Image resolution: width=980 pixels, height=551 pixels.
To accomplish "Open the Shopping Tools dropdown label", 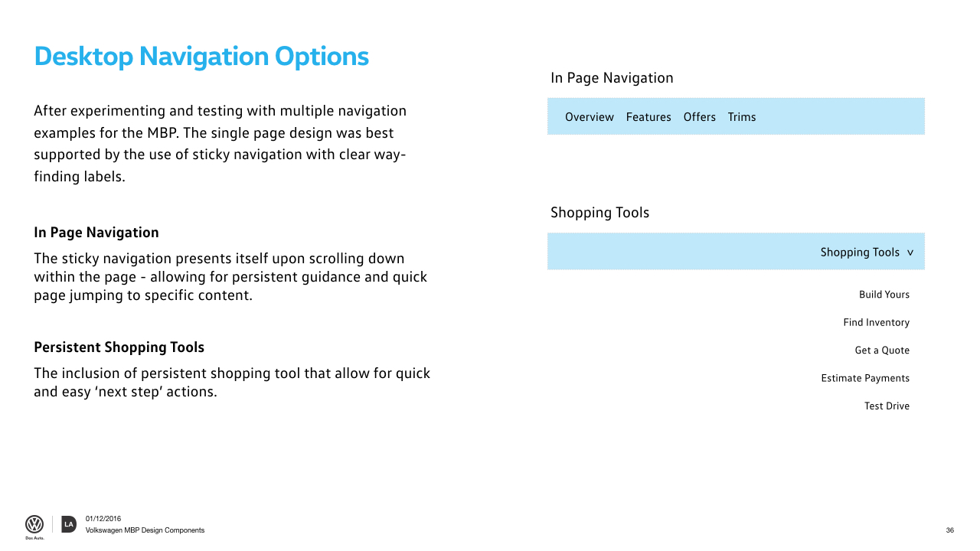I will 860,252.
